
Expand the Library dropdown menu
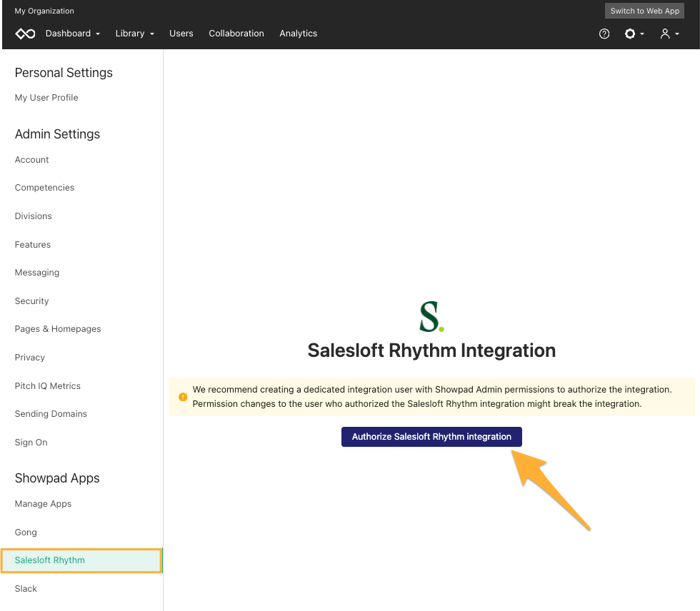coord(135,34)
